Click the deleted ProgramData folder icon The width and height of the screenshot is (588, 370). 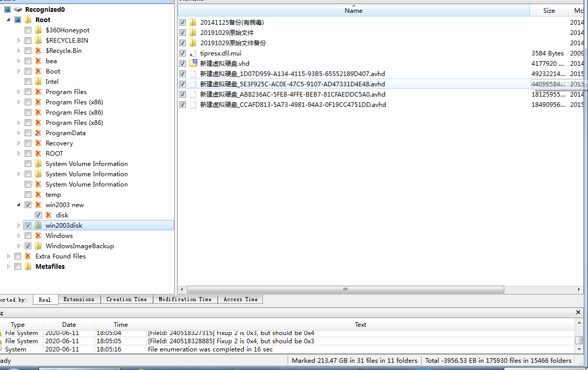coord(38,133)
